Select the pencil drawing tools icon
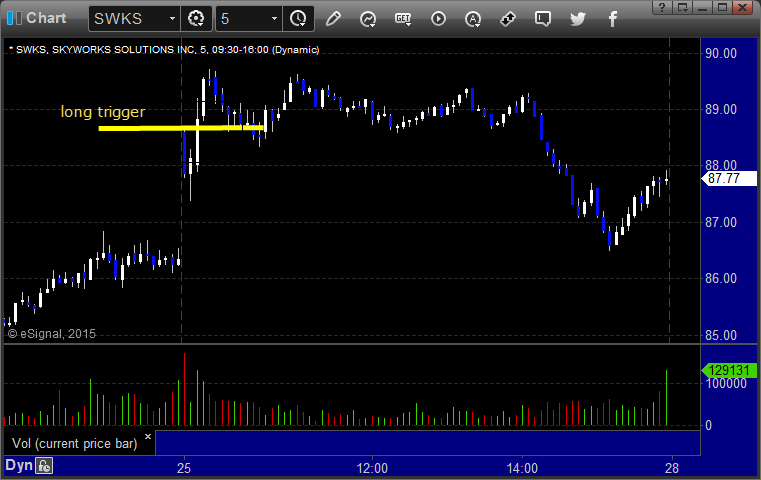 click(x=333, y=19)
